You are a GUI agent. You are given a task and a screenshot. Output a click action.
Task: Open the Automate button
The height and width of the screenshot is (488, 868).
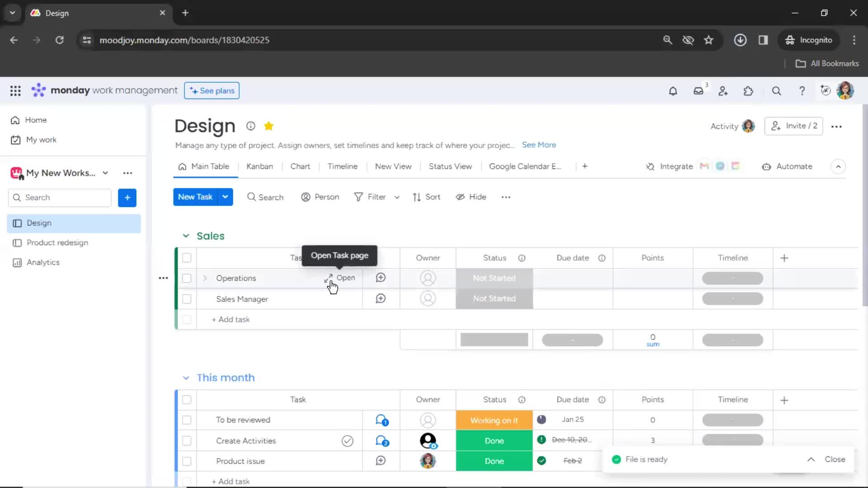click(787, 167)
